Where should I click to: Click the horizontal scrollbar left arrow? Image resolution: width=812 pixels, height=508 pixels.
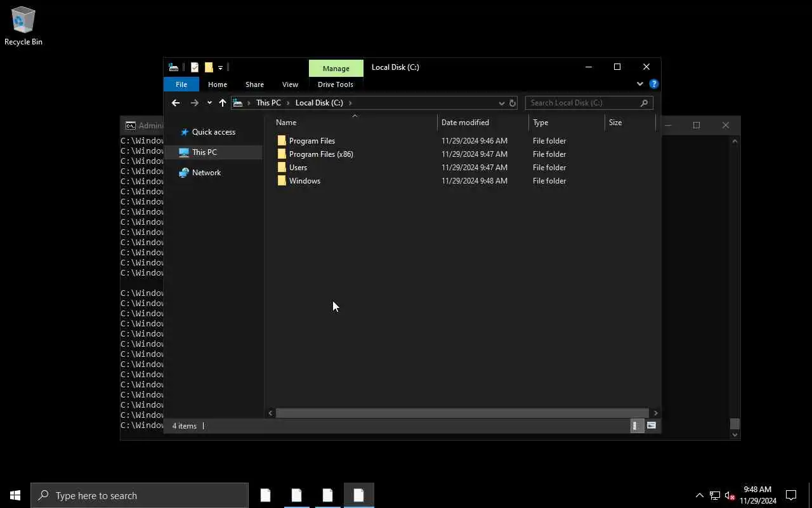click(271, 413)
